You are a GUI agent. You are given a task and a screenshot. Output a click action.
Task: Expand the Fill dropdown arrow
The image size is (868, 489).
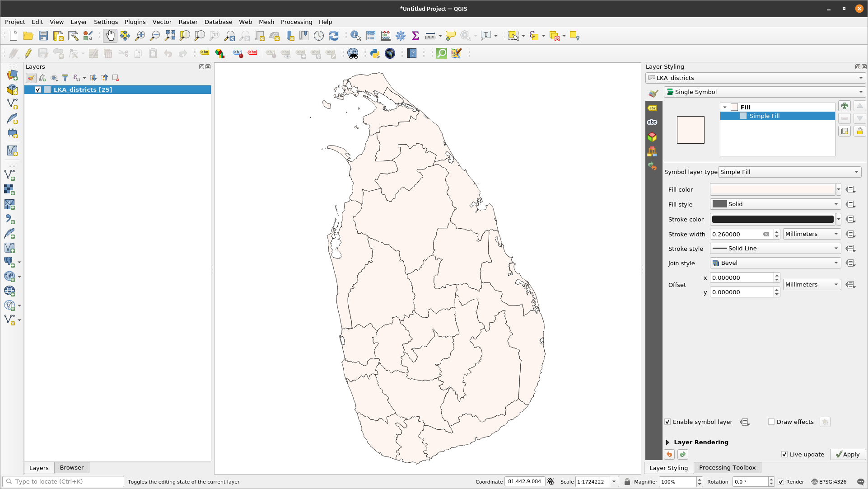click(724, 107)
